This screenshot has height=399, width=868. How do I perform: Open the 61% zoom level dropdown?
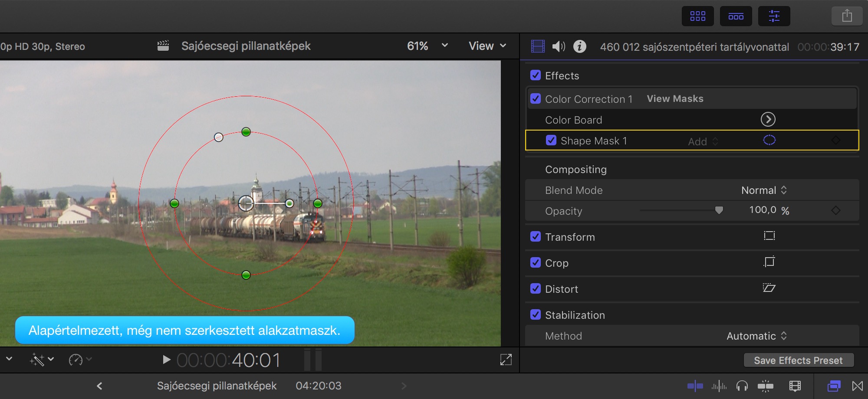[x=427, y=46]
